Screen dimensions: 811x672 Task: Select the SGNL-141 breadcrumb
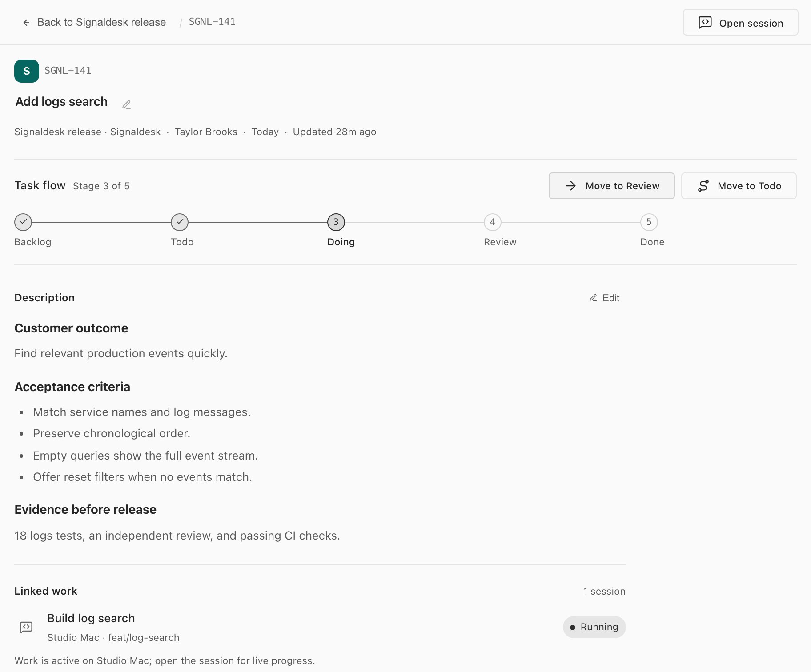[212, 22]
